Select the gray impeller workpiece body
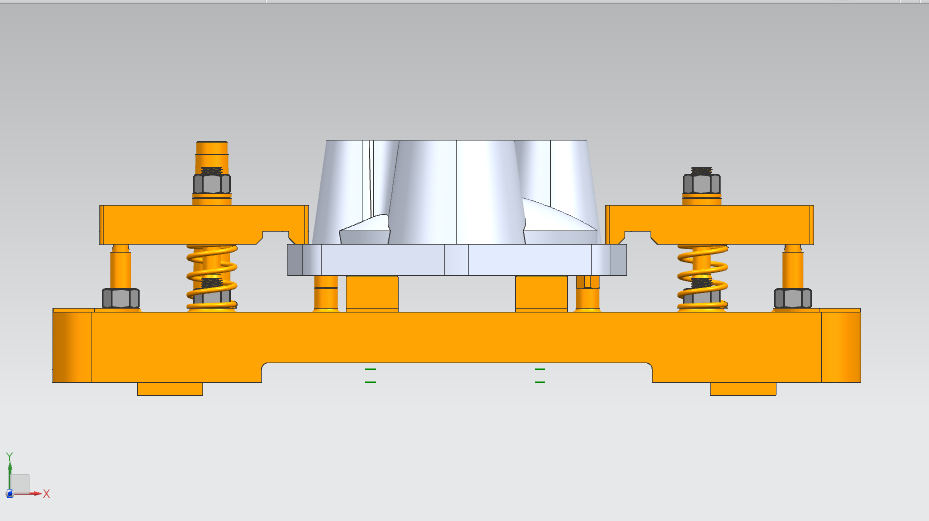The width and height of the screenshot is (929, 521). click(455, 192)
